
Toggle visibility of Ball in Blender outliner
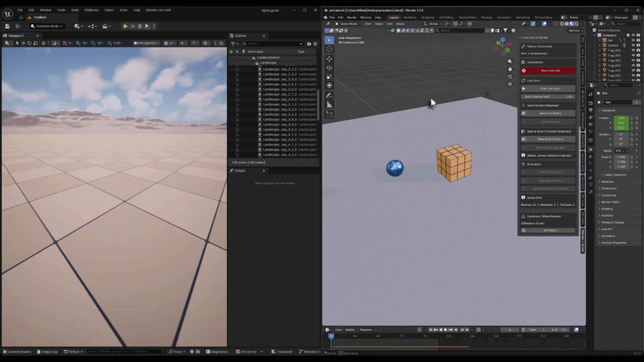click(633, 40)
